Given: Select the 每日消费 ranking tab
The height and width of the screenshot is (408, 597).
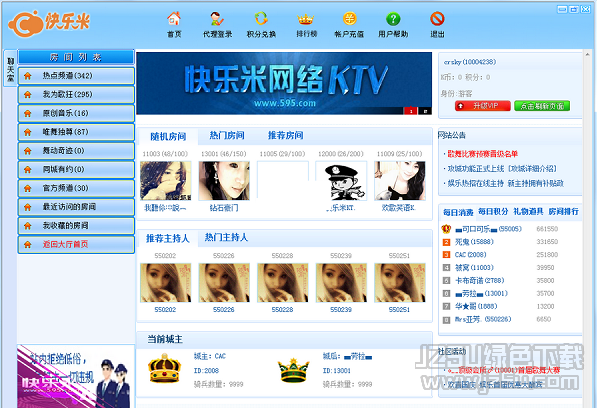Looking at the screenshot, I should coord(458,212).
